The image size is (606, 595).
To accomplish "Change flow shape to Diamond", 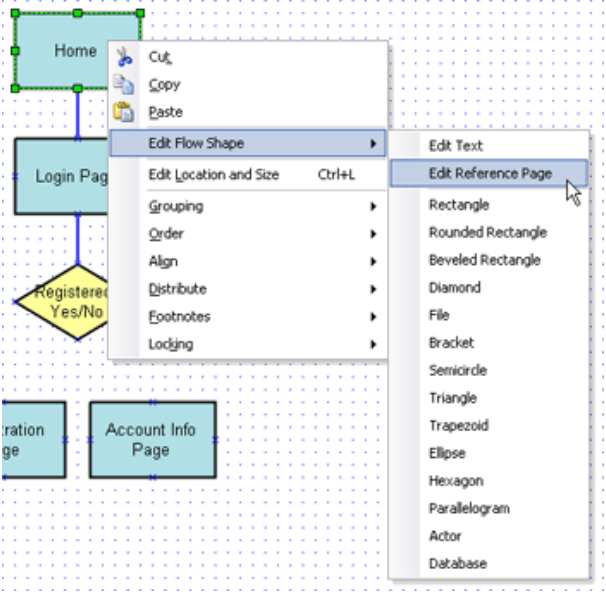I will [x=454, y=287].
